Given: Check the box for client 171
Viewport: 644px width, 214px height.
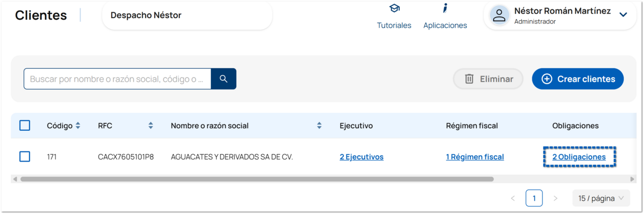Looking at the screenshot, I should pyautogui.click(x=25, y=157).
